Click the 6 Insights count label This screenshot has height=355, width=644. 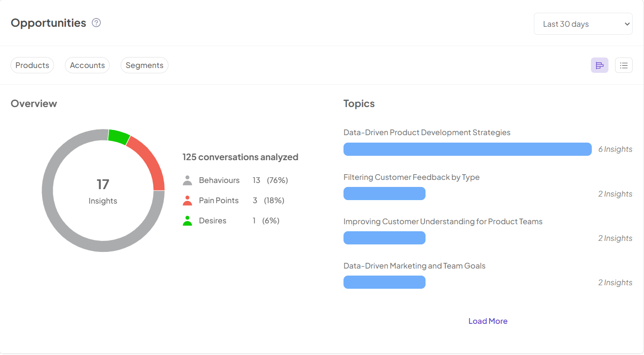pos(615,149)
